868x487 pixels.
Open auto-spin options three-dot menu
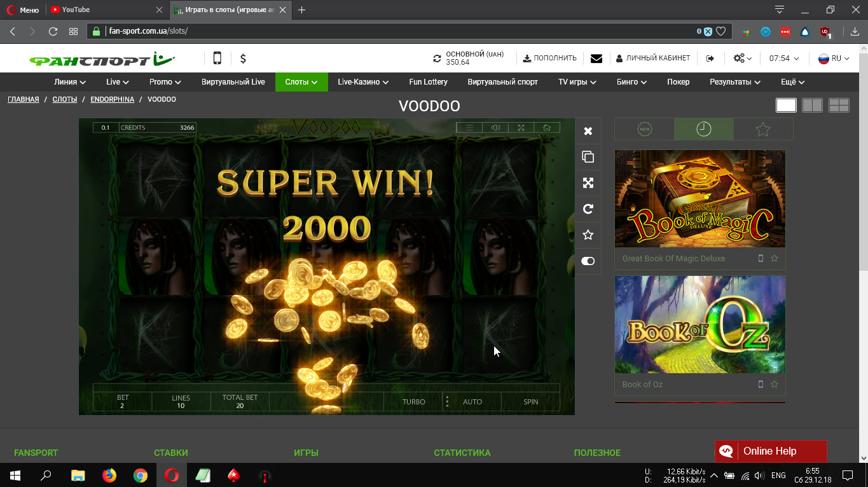pos(447,402)
